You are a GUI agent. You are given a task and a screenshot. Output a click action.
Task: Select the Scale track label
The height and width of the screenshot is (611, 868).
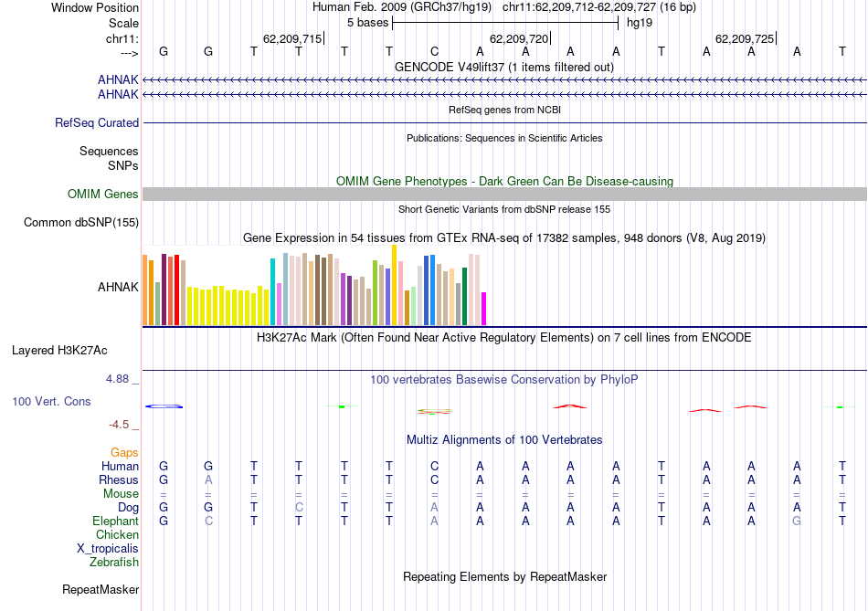(x=123, y=23)
